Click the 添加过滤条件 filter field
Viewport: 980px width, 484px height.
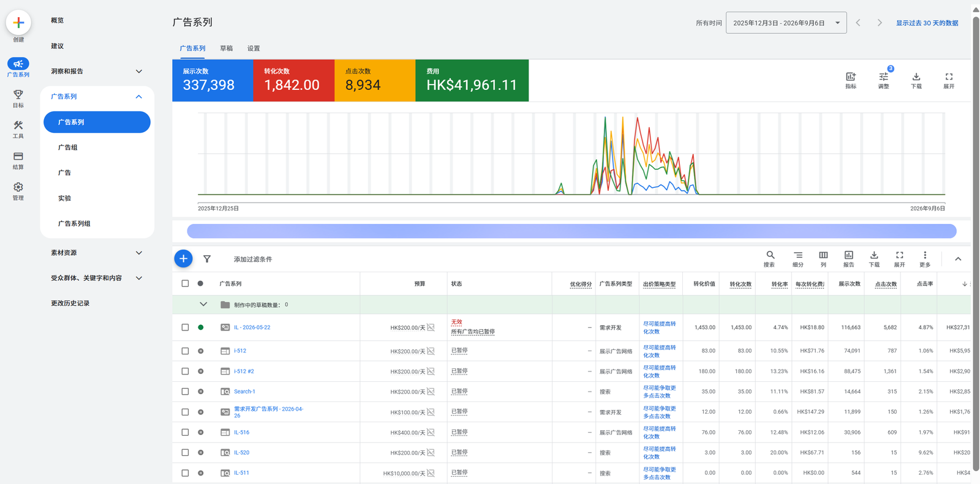253,259
